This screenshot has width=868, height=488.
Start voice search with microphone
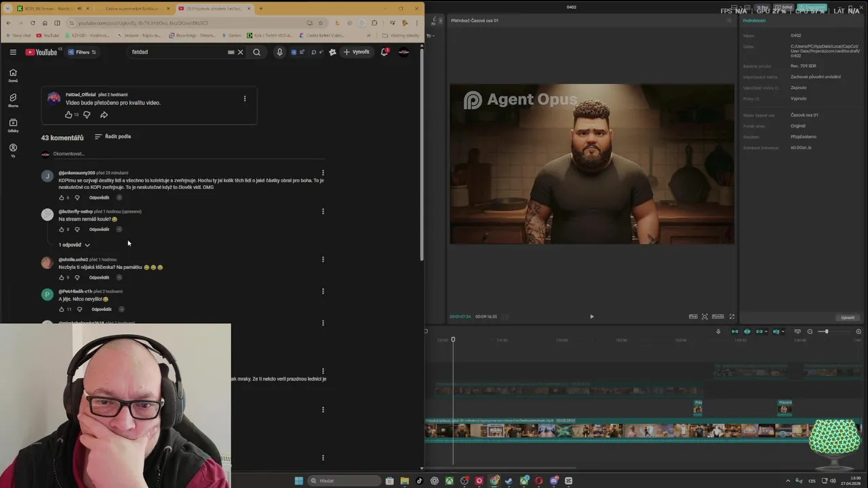click(x=279, y=52)
